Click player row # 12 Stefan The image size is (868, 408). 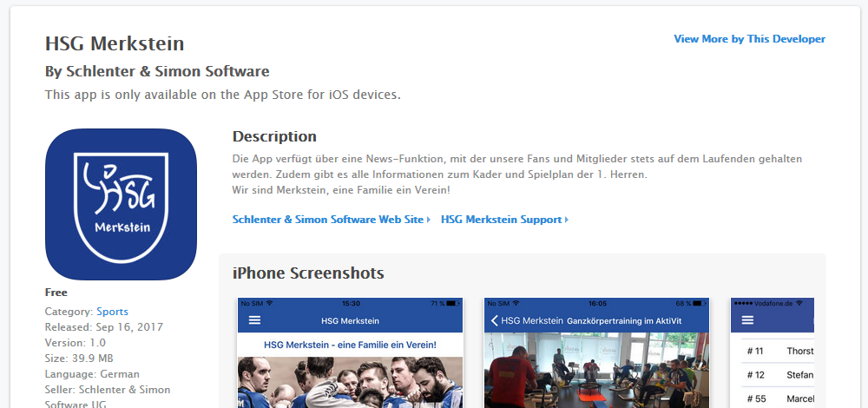(x=777, y=375)
